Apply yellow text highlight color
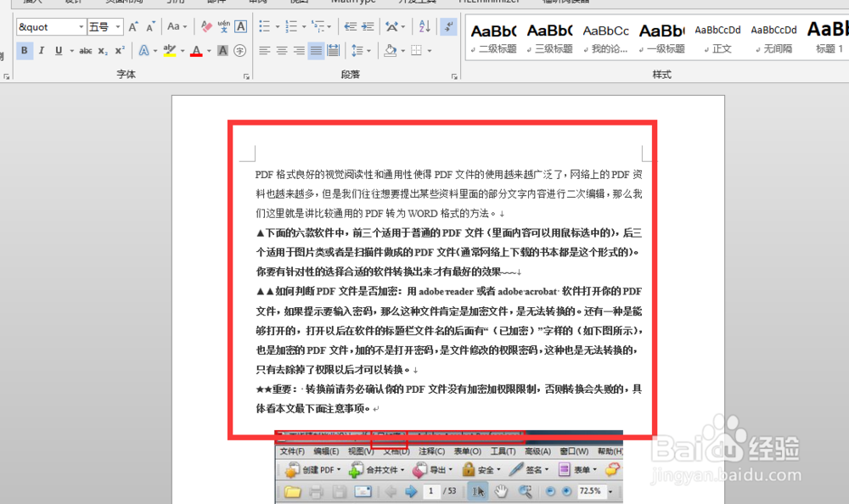 170,51
